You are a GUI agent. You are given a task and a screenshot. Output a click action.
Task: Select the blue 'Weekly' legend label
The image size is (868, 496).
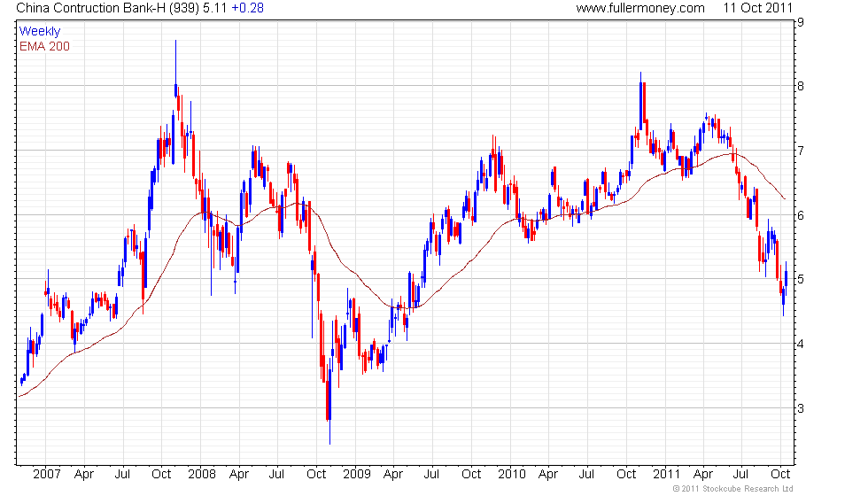[x=39, y=32]
